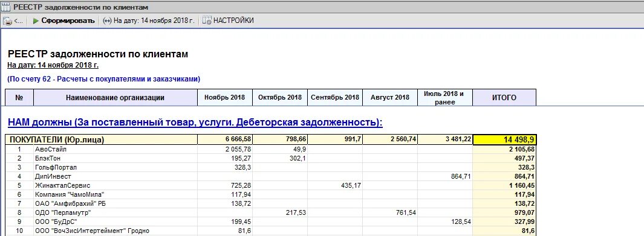Click the 'Ноябрь 2018' column header
This screenshot has width=644, height=236.
[225, 98]
